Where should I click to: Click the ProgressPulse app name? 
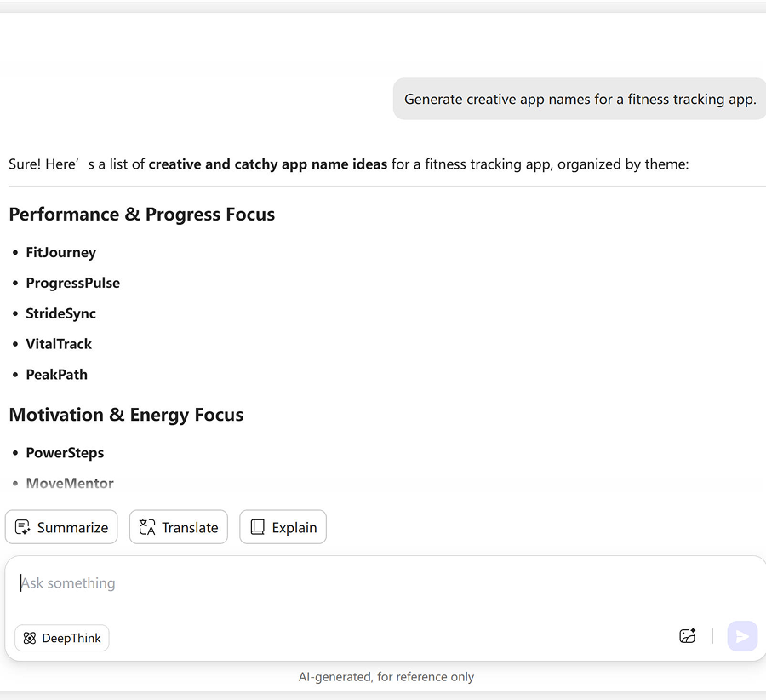coord(72,283)
